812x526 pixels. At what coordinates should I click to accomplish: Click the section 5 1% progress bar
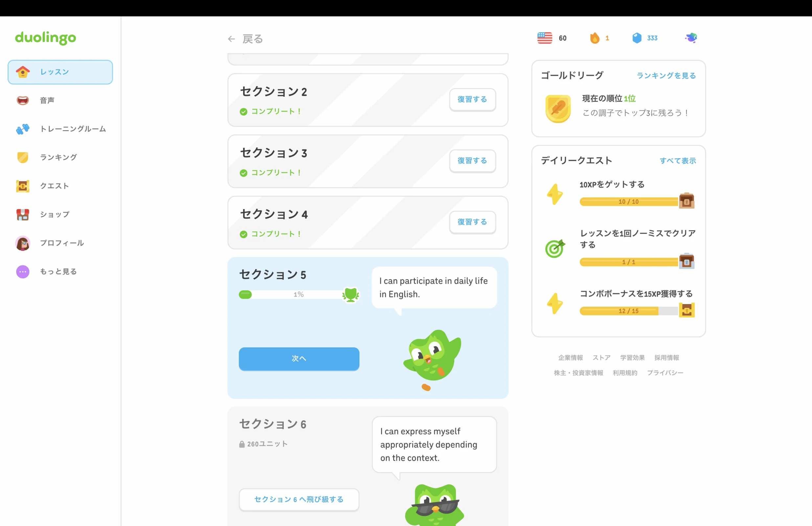(295, 295)
